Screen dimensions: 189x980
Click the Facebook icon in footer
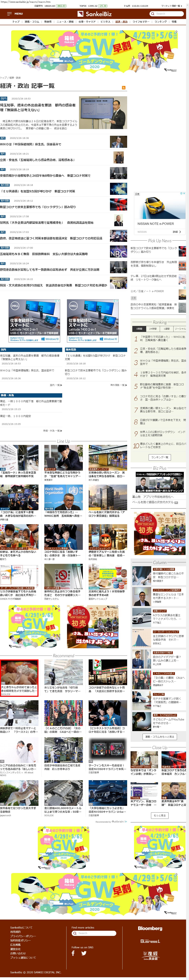(73, 953)
